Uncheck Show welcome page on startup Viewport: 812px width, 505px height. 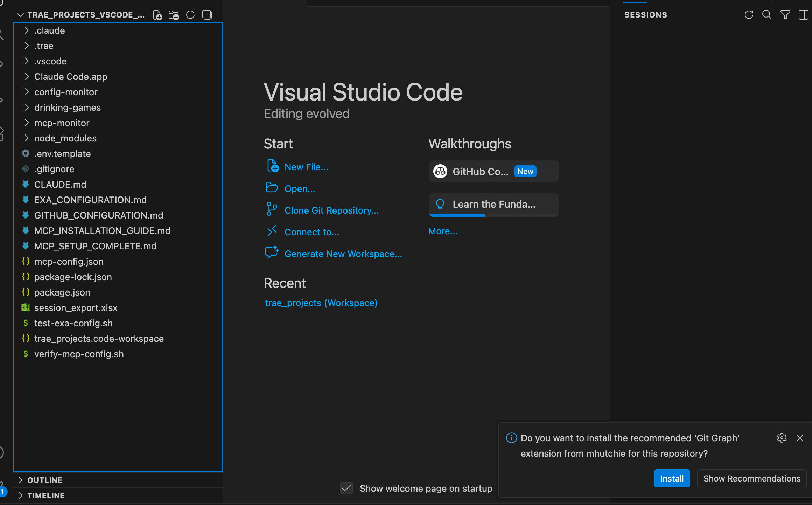click(346, 488)
